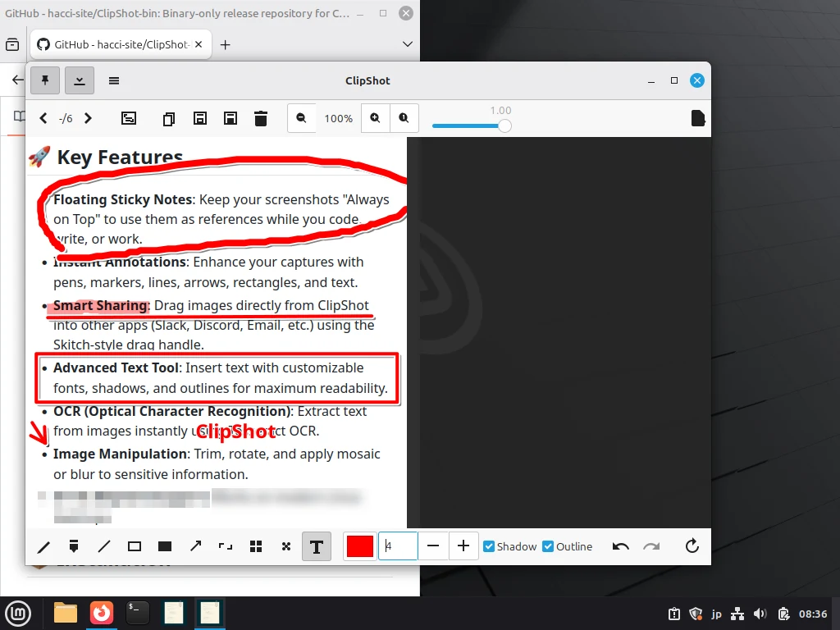The image size is (840, 630).
Task: Click the first Save icon
Action: 200,118
